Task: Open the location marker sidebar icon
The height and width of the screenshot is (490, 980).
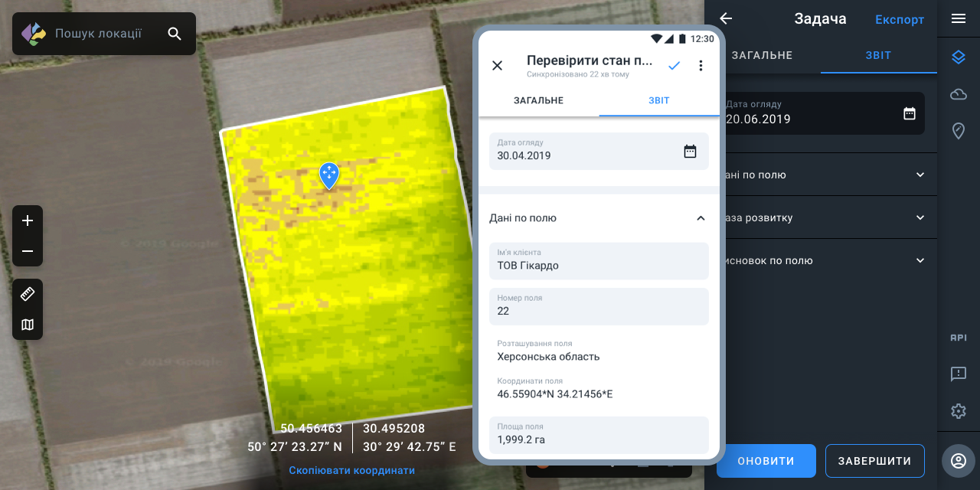Action: [x=959, y=131]
